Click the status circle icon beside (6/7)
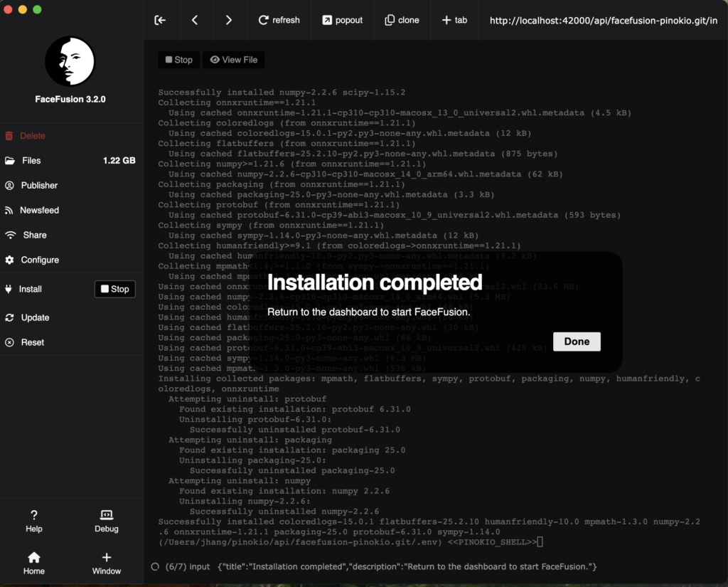Image resolution: width=728 pixels, height=587 pixels. (x=155, y=566)
